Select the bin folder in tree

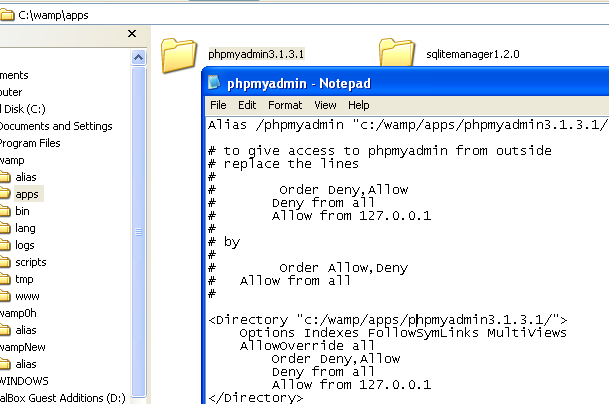(x=22, y=211)
